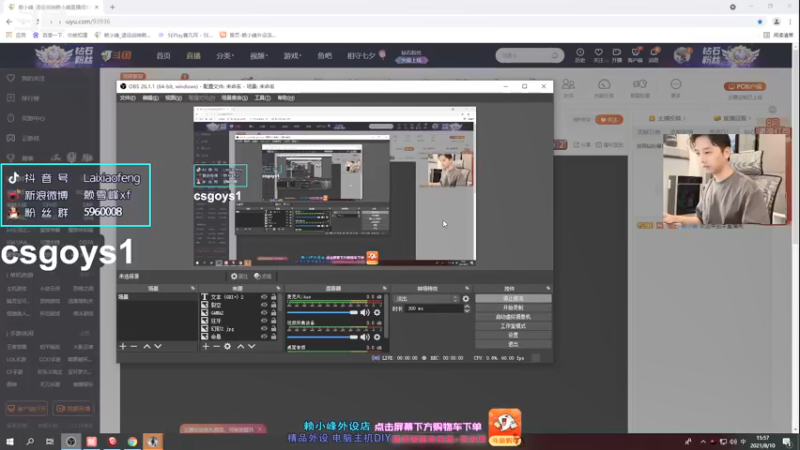The width and height of the screenshot is (800, 450).
Task: Add a new source with the plus icon
Action: pos(206,346)
